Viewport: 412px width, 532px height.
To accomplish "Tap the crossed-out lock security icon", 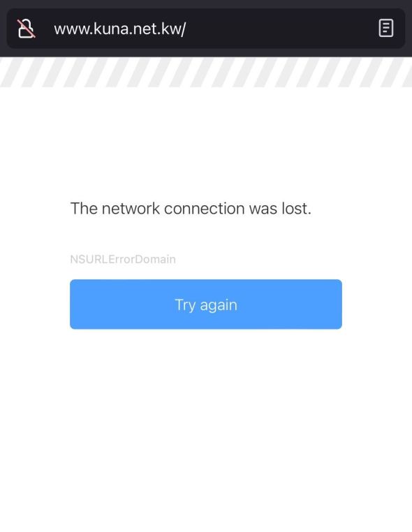I will click(26, 28).
